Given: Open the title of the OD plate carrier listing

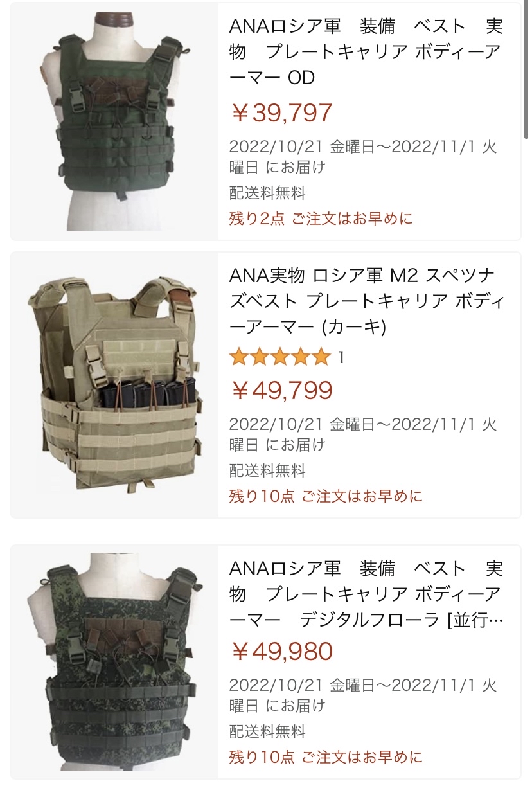Looking at the screenshot, I should point(366,52).
